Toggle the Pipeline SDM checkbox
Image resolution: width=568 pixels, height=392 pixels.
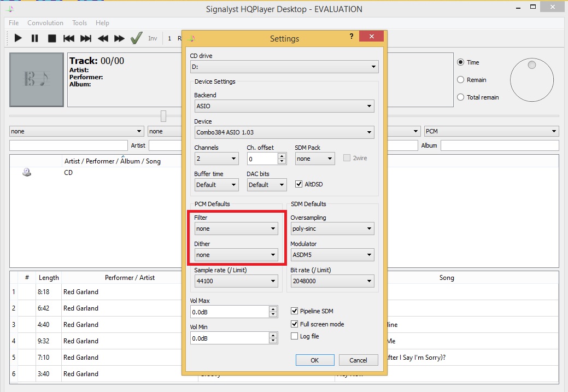294,311
